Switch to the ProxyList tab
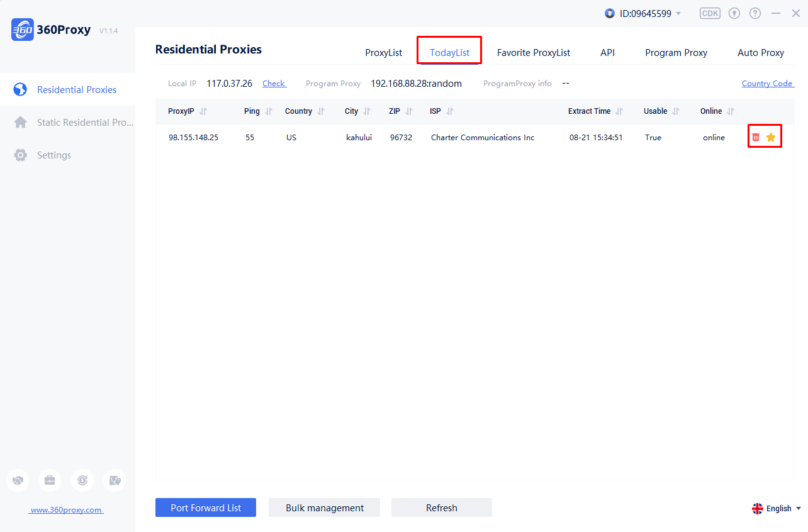The image size is (808, 532). [x=383, y=53]
